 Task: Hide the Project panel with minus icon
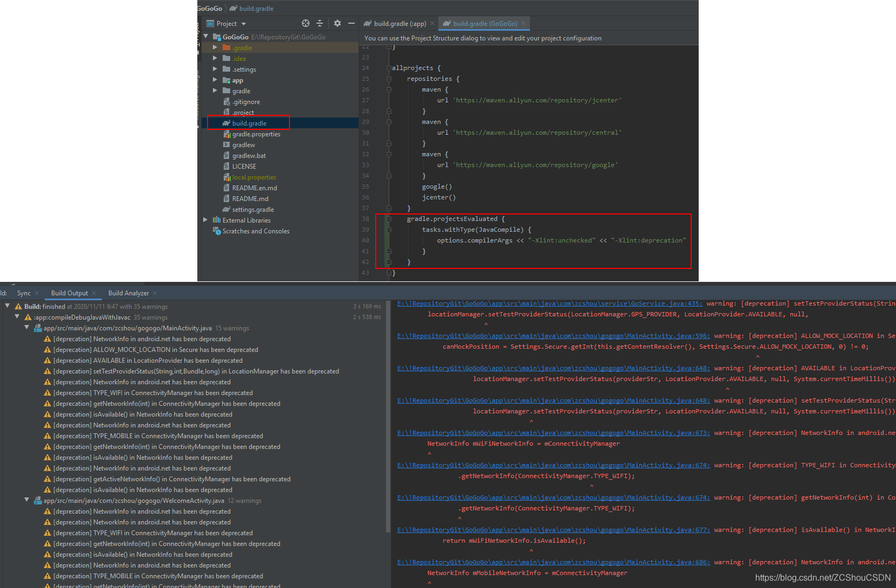351,23
